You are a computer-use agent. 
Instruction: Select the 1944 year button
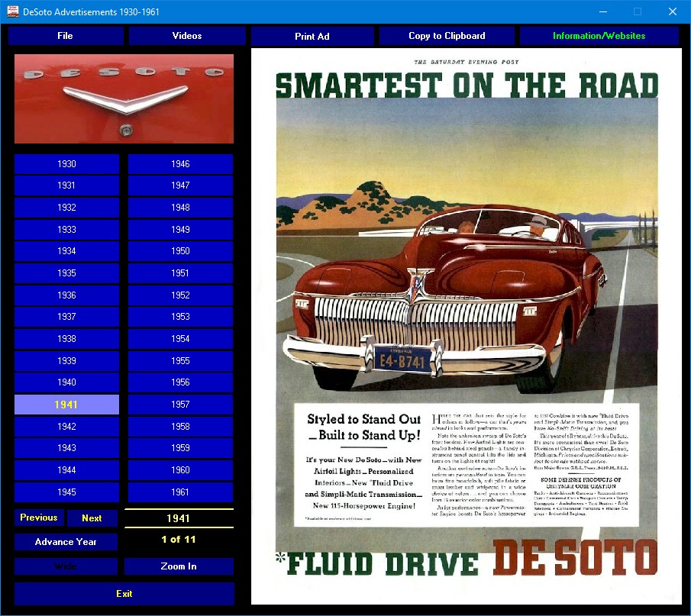(x=66, y=470)
